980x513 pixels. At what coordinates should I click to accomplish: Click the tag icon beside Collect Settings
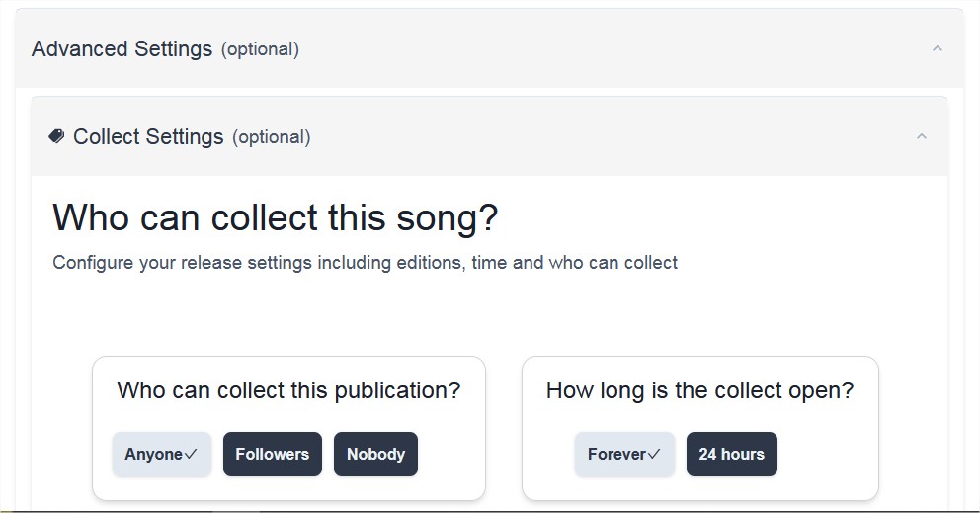(57, 136)
